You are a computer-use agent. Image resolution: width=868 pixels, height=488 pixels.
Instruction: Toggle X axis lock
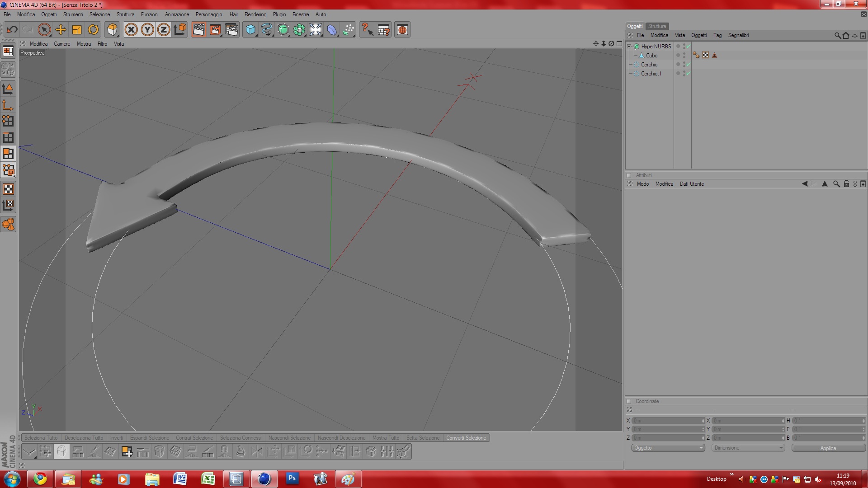131,30
